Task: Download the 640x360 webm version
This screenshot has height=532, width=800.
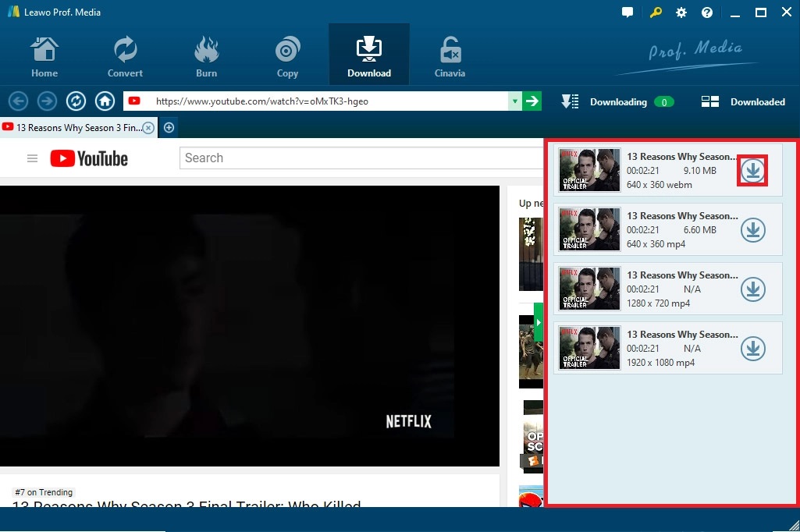Action: (x=752, y=170)
